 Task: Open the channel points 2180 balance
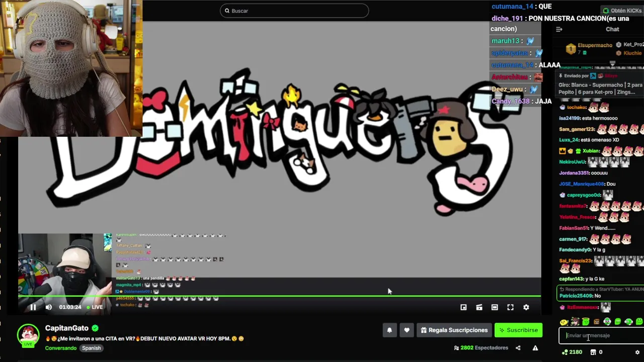pyautogui.click(x=572, y=352)
